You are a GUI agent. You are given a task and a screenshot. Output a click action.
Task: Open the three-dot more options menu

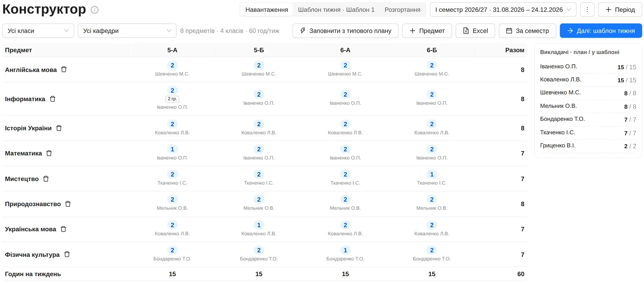tap(587, 10)
